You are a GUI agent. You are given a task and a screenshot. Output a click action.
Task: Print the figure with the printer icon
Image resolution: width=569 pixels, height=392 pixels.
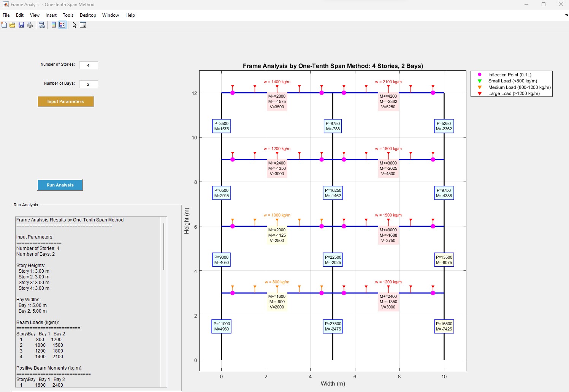pos(30,25)
